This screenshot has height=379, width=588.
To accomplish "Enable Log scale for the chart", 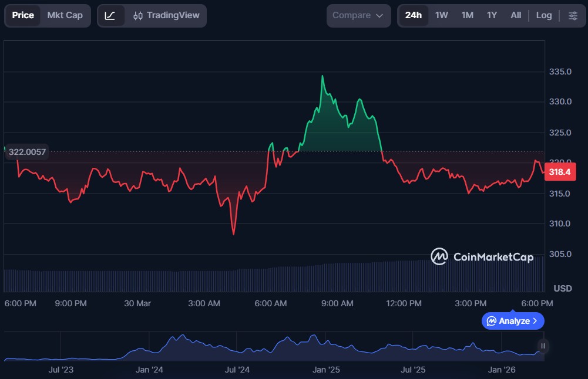I will (x=543, y=15).
